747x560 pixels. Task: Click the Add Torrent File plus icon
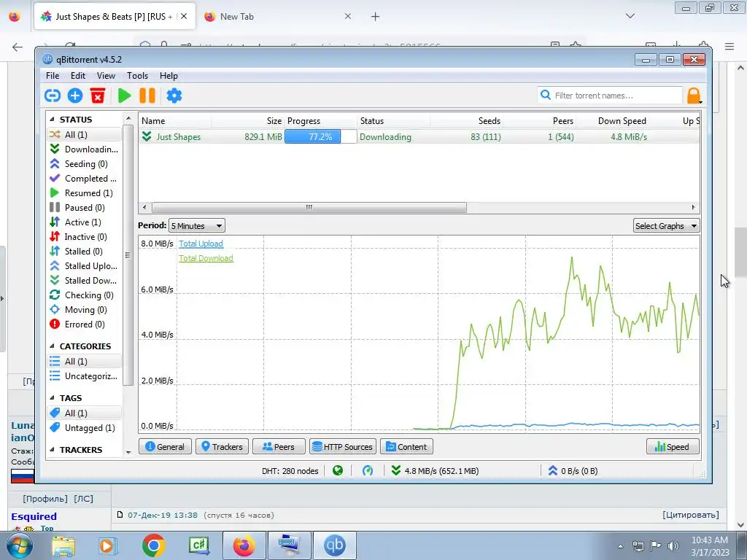click(75, 96)
